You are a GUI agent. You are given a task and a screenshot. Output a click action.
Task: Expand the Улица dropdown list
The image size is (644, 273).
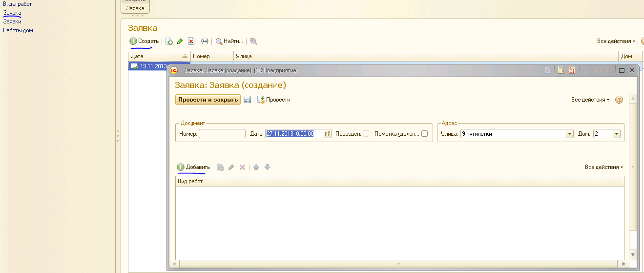[x=569, y=134]
